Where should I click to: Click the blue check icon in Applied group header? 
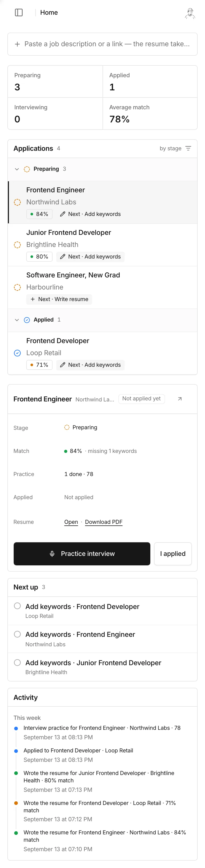pos(27,320)
